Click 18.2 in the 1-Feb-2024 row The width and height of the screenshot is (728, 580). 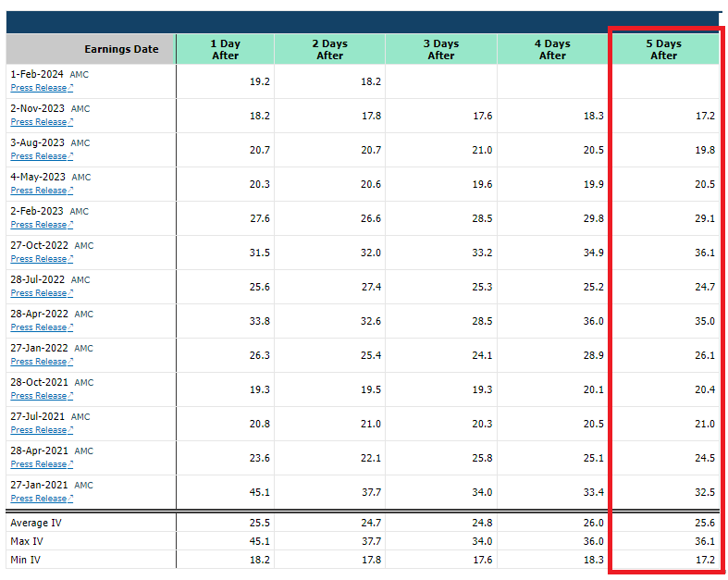click(371, 81)
